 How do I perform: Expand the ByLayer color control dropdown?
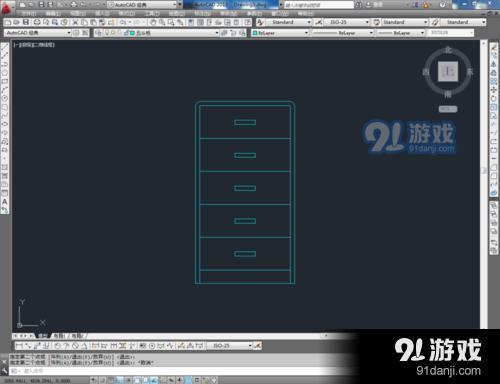tap(280, 33)
